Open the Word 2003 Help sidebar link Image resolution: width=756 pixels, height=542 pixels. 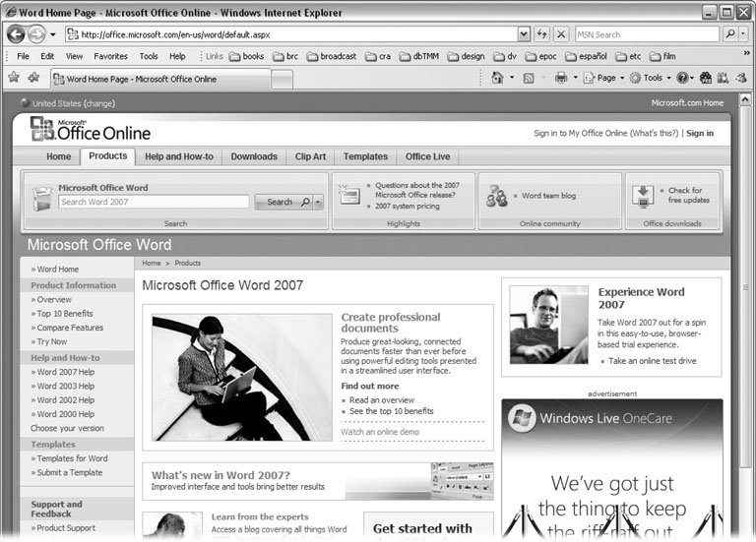tap(66, 386)
